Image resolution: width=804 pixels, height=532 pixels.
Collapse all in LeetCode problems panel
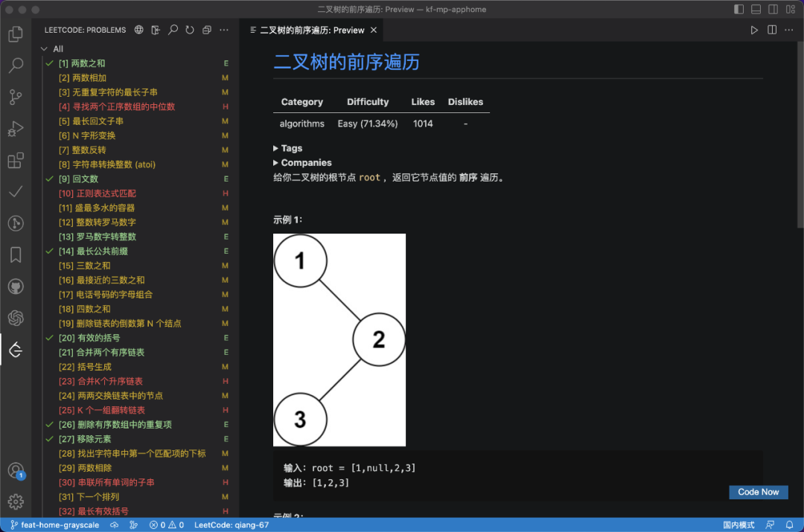[x=207, y=30]
